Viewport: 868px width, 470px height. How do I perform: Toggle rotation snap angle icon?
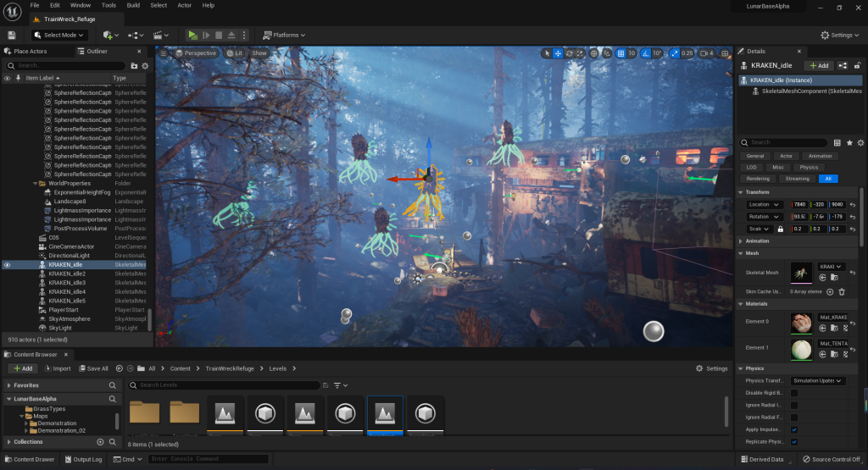click(x=644, y=53)
